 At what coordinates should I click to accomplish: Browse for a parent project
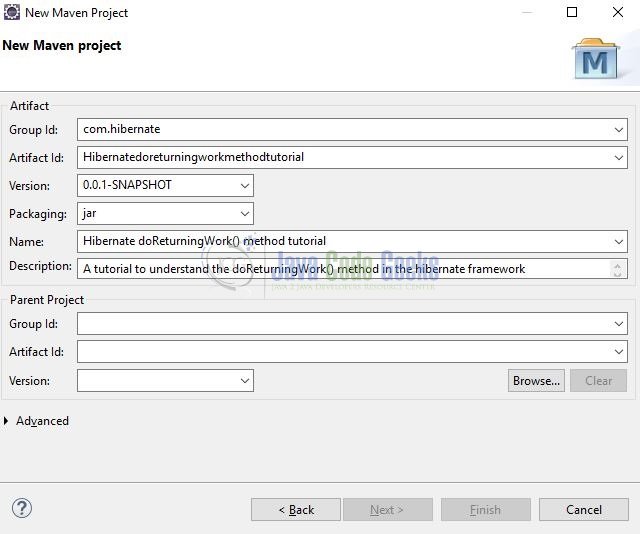(536, 380)
